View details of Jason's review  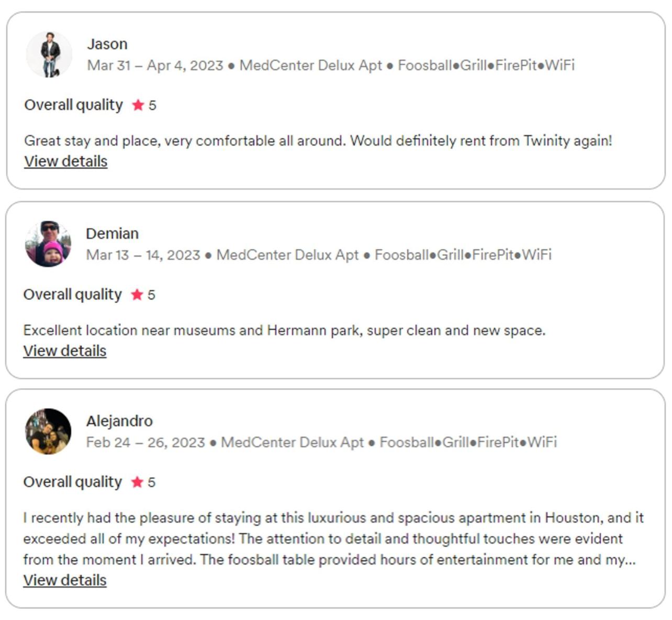tap(66, 161)
